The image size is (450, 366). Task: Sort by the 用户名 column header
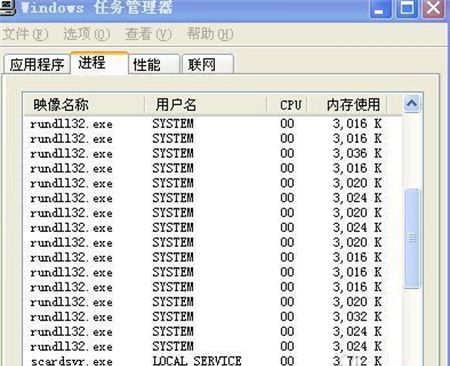205,105
